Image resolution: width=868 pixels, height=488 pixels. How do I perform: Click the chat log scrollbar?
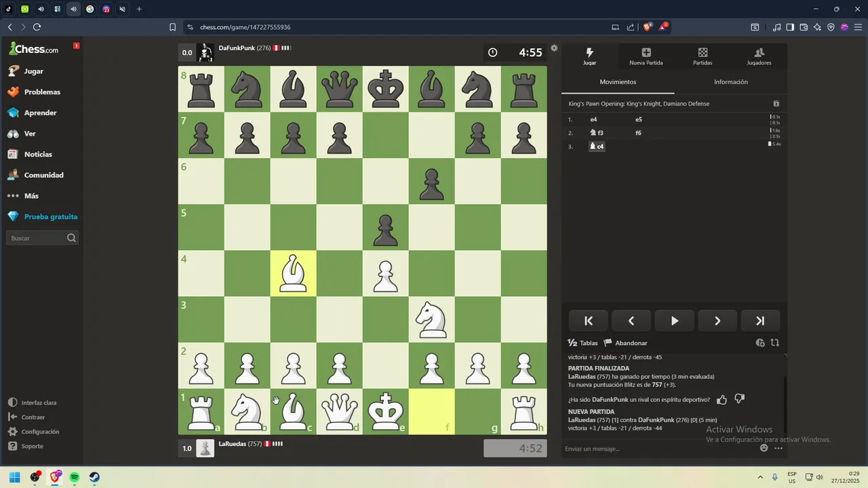[785, 404]
